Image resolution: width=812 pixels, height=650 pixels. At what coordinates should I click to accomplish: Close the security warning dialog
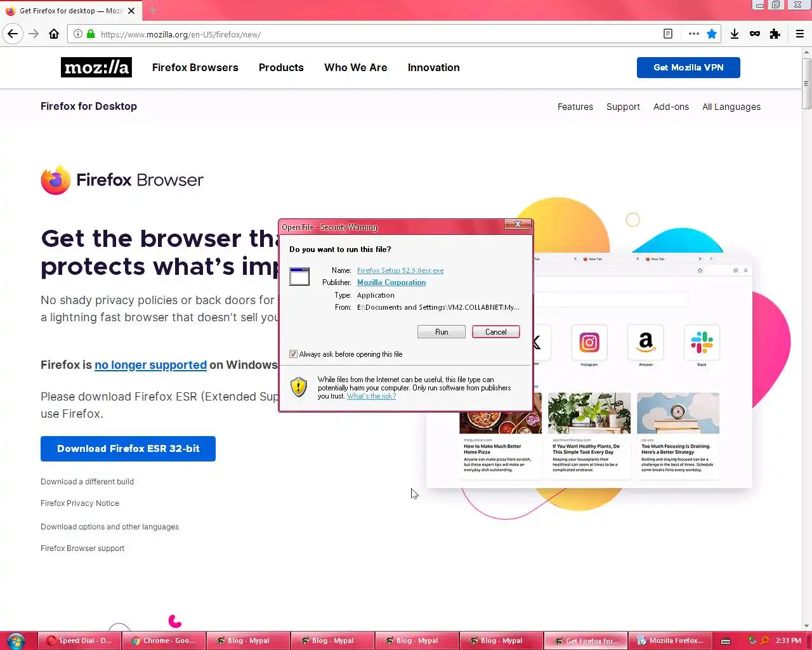tap(518, 224)
